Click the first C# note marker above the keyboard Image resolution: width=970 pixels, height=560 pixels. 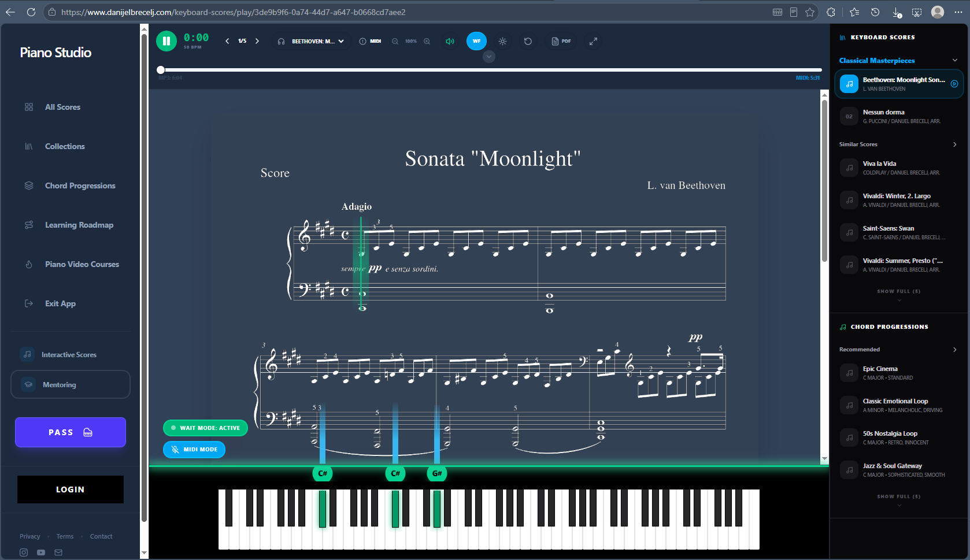pyautogui.click(x=323, y=473)
